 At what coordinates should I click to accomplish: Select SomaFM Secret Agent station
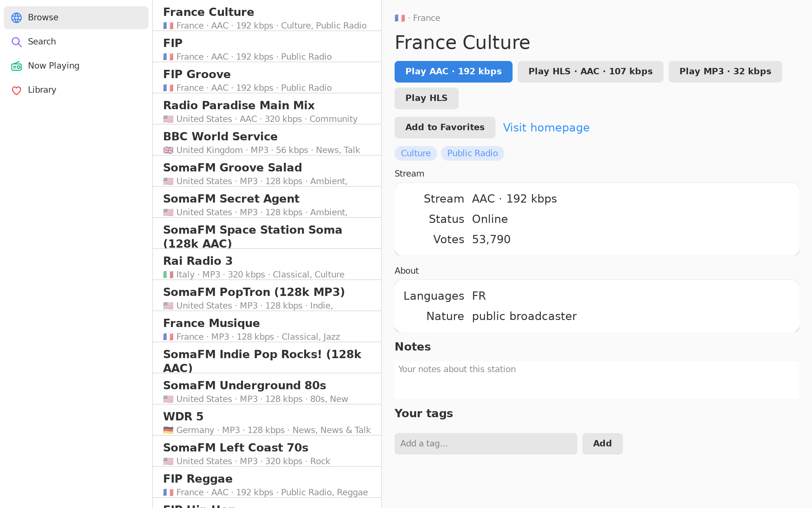(267, 202)
